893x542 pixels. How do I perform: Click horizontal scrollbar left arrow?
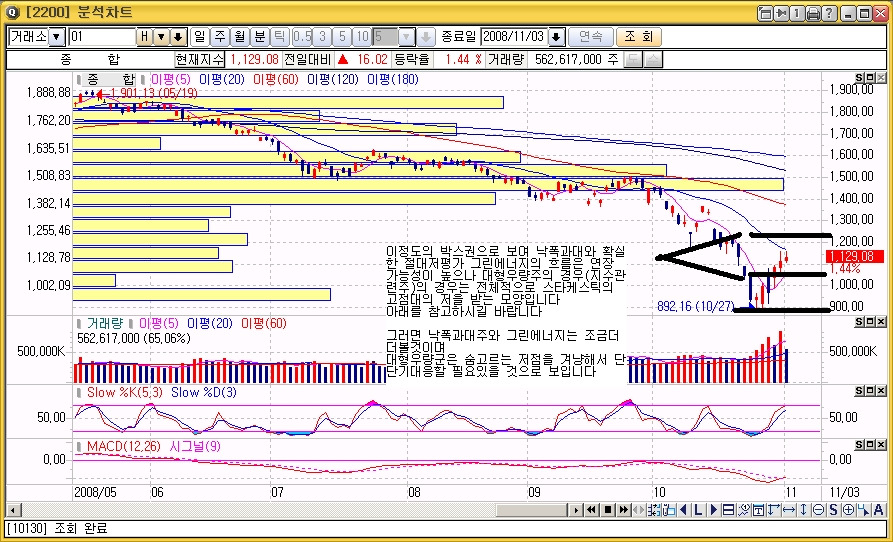click(12, 510)
